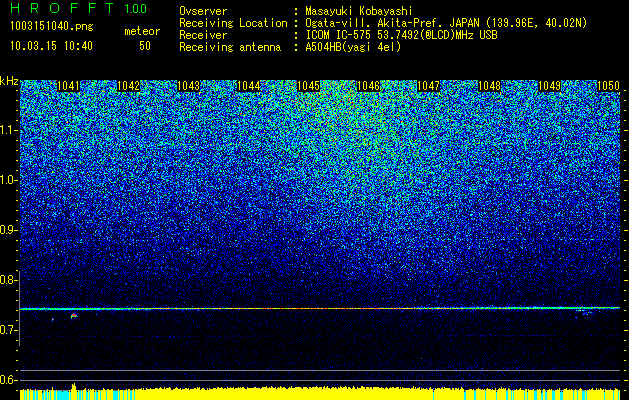
Task: Click the 0.6 kHz axis label
Action: 6,380
